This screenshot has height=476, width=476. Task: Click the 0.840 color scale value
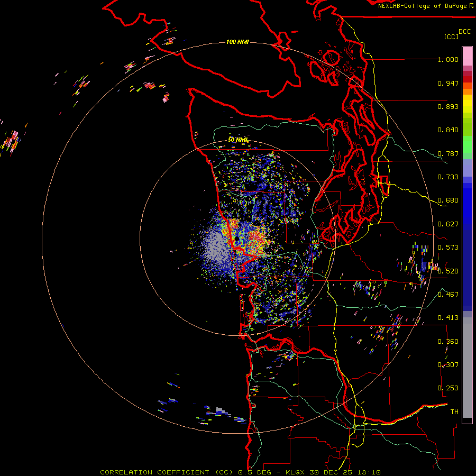[448, 130]
